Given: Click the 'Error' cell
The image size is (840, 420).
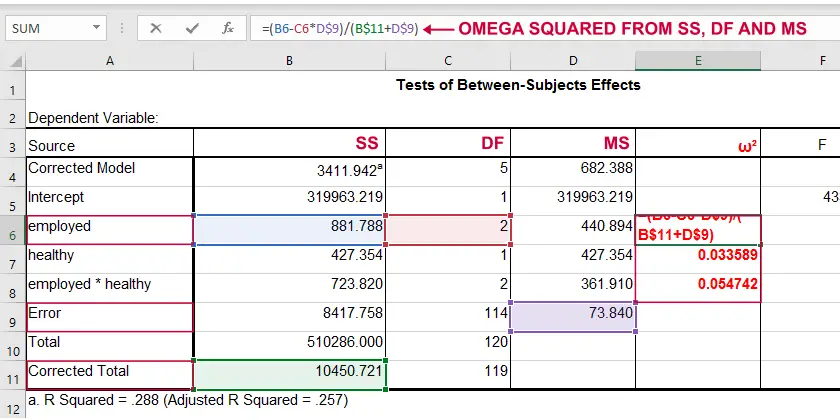Looking at the screenshot, I should tap(110, 317).
